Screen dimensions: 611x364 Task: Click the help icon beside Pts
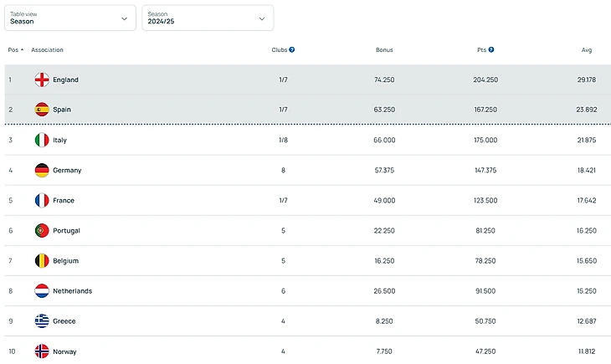click(x=491, y=50)
